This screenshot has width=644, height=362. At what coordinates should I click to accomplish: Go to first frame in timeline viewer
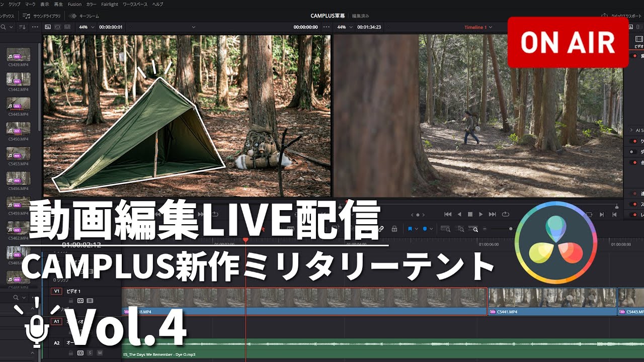(447, 214)
